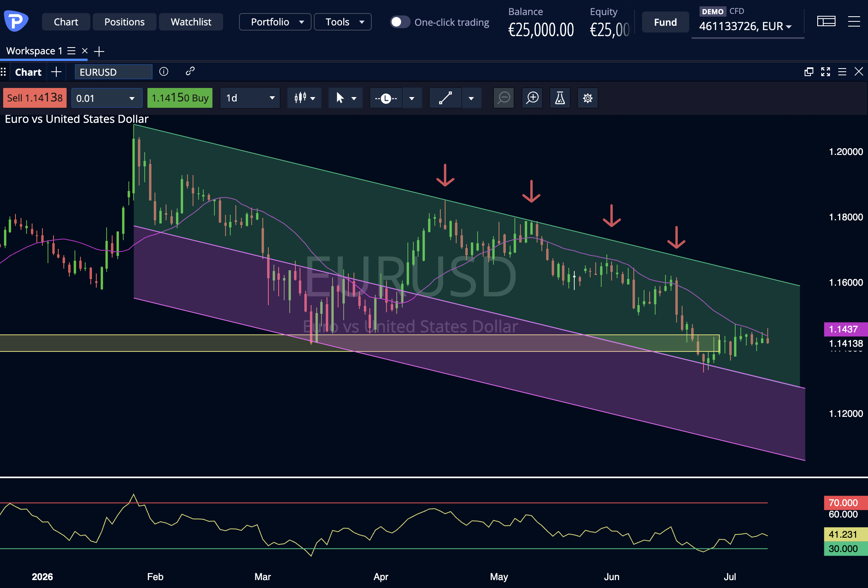
Task: Click the Balance €25,000.00 value
Action: tap(541, 30)
